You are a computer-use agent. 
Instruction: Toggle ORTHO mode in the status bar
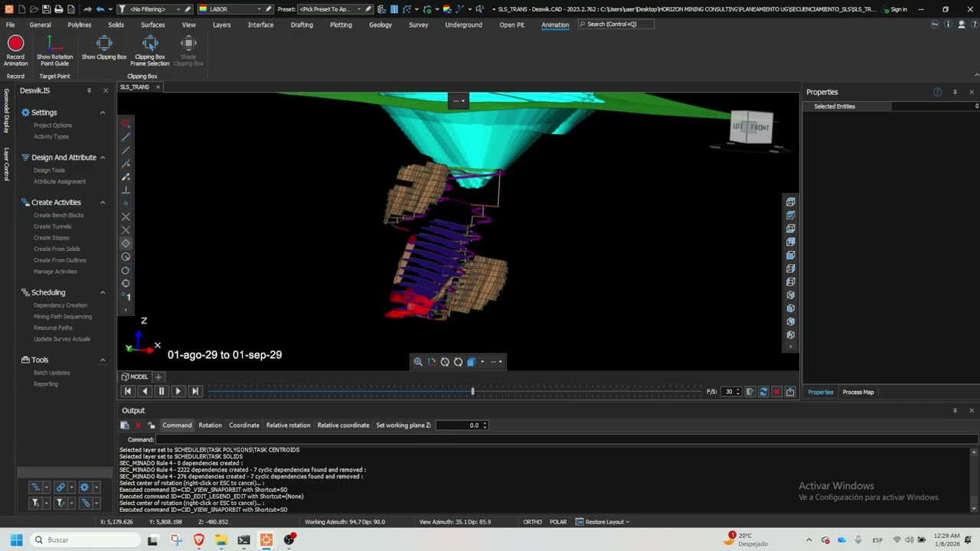pos(532,522)
